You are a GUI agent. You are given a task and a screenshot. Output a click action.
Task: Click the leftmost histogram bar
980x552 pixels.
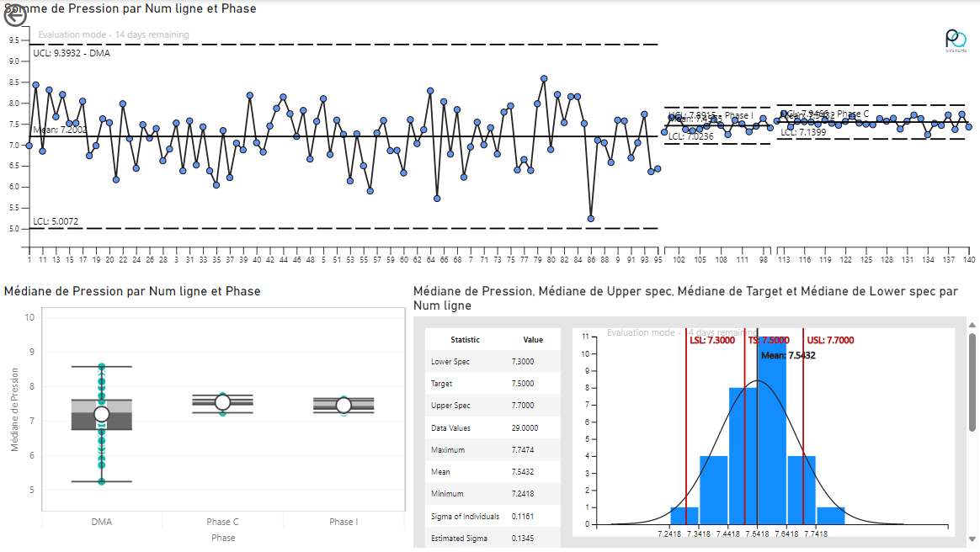pos(684,516)
